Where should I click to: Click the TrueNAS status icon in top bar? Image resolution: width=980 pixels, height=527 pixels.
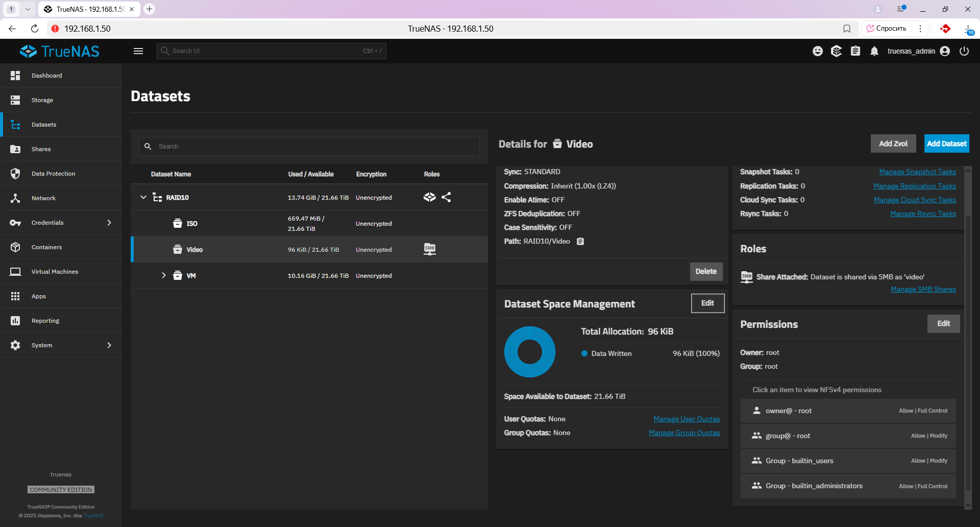point(836,51)
